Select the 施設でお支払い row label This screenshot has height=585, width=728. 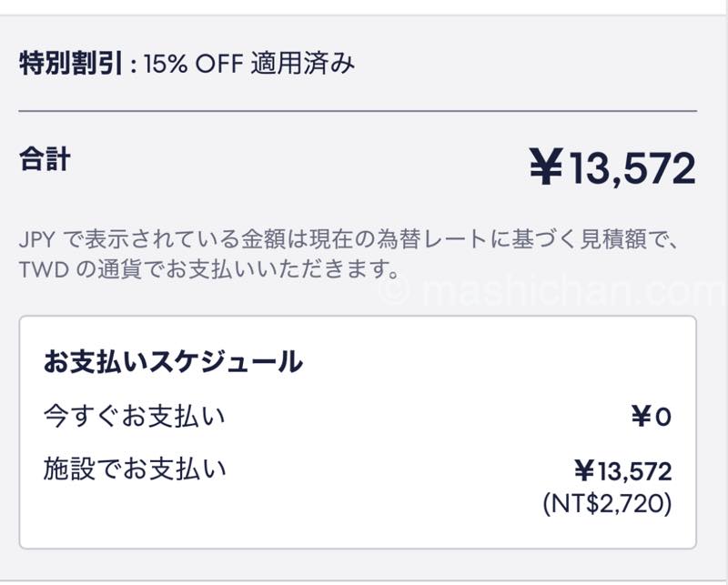[134, 469]
